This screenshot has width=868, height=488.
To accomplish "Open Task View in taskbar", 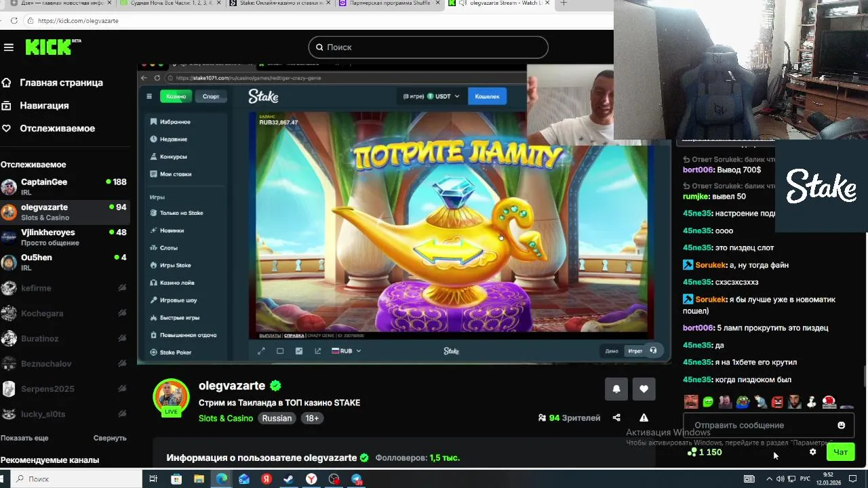I will pyautogui.click(x=153, y=479).
